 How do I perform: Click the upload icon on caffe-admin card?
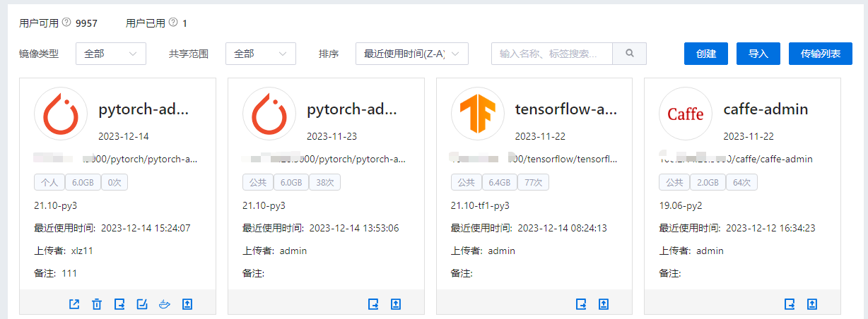812,304
